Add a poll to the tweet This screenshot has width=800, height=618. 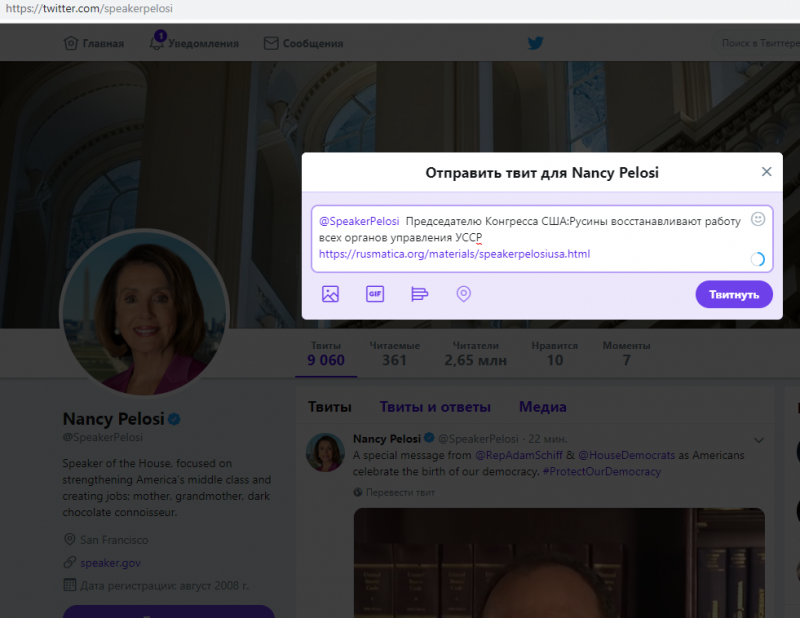tap(419, 294)
